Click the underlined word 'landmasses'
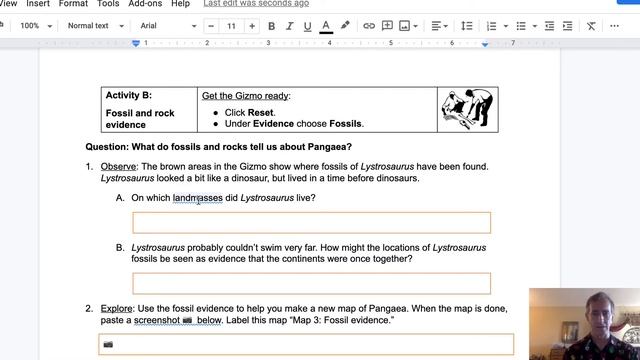 (x=198, y=198)
